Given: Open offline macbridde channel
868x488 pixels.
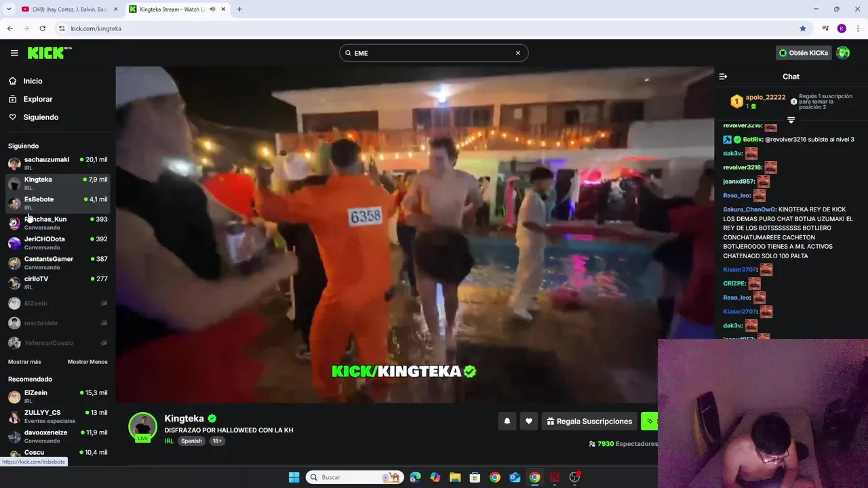Looking at the screenshot, I should 58,323.
